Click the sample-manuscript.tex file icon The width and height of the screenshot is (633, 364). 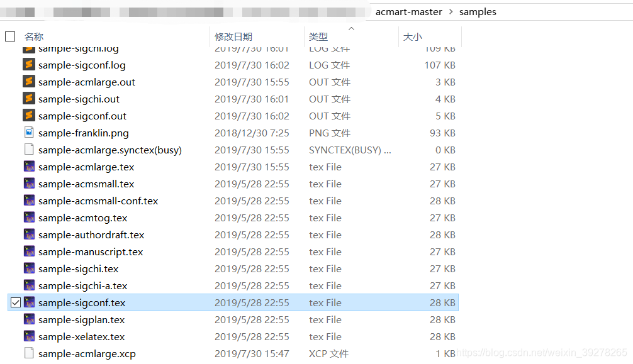coord(29,251)
